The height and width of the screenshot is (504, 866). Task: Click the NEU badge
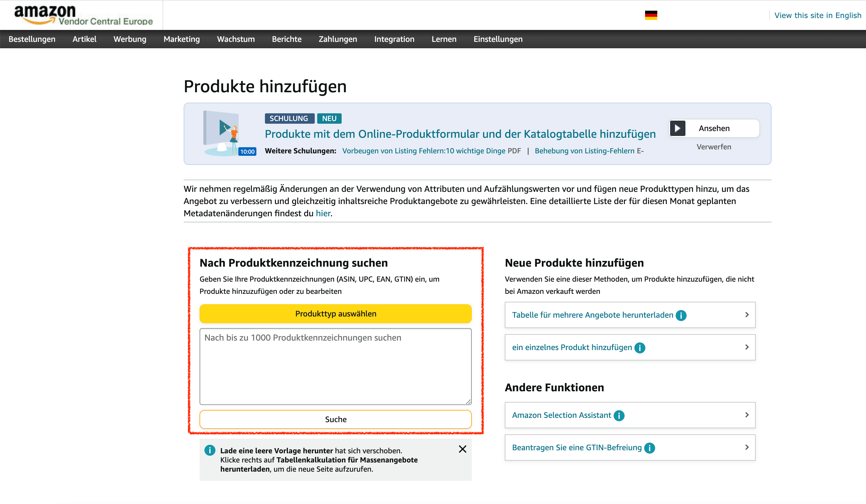tap(329, 119)
